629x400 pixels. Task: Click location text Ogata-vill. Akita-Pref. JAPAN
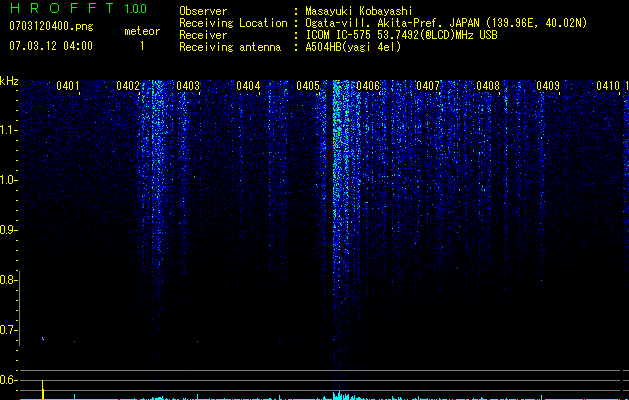click(392, 23)
